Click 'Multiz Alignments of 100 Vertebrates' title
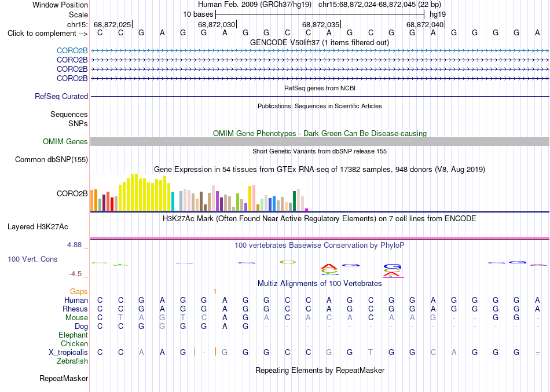The height and width of the screenshot is (392, 550). (320, 284)
